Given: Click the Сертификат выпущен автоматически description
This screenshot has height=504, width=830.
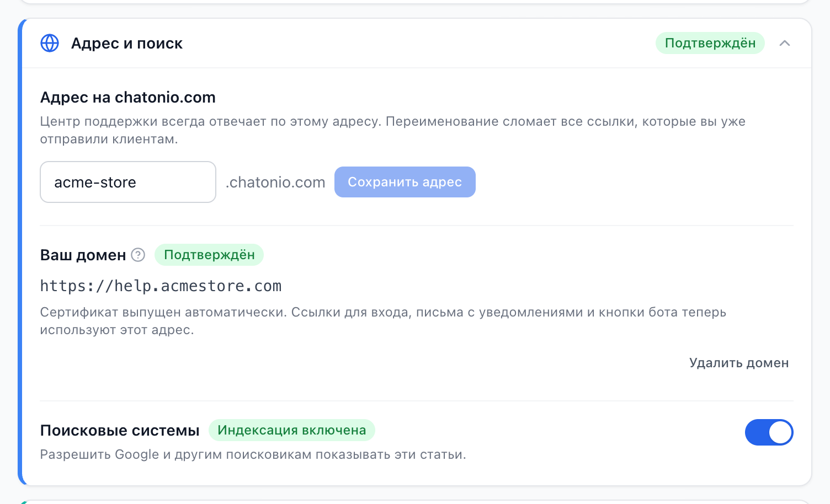Looking at the screenshot, I should click(383, 321).
